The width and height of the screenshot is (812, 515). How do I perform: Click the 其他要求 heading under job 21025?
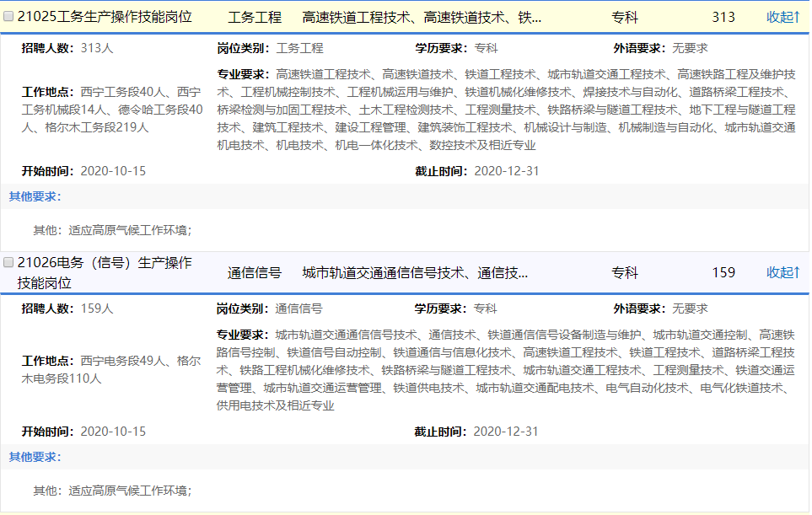[35, 196]
